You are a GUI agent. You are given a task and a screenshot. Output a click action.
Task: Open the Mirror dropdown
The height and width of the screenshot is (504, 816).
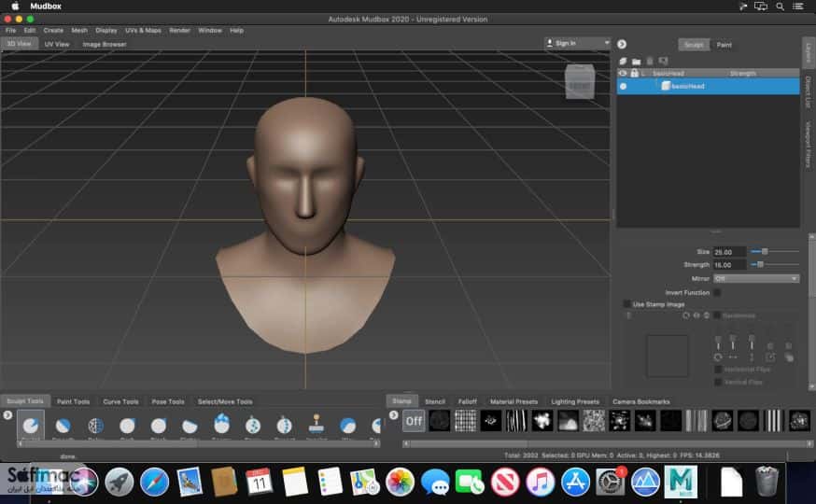click(755, 278)
